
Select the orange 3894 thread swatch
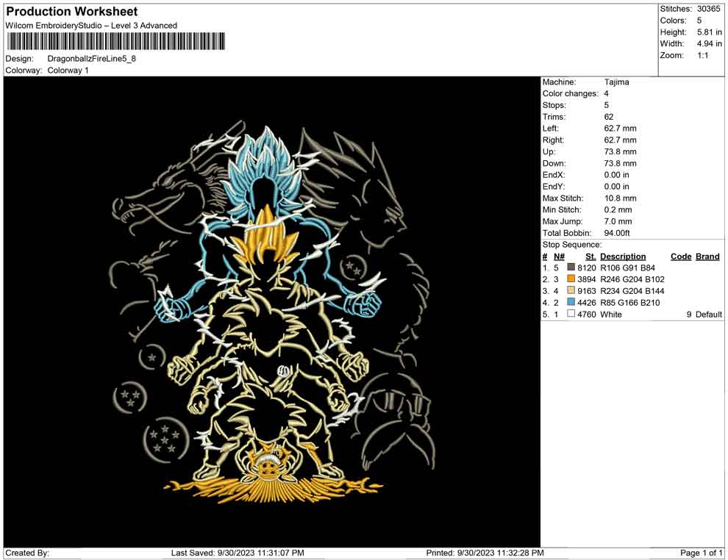[571, 279]
